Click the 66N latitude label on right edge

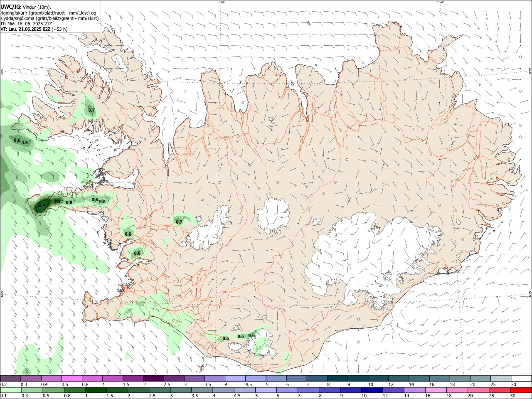[530, 72]
